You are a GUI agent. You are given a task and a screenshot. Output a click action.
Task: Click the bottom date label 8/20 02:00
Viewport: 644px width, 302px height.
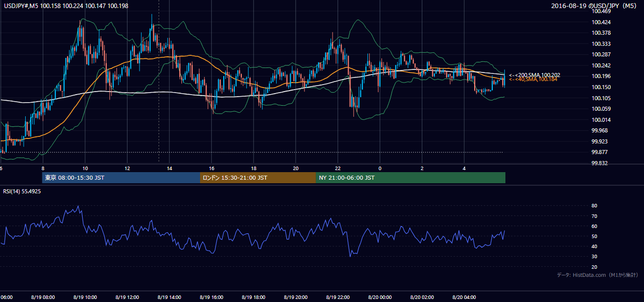[422, 297]
